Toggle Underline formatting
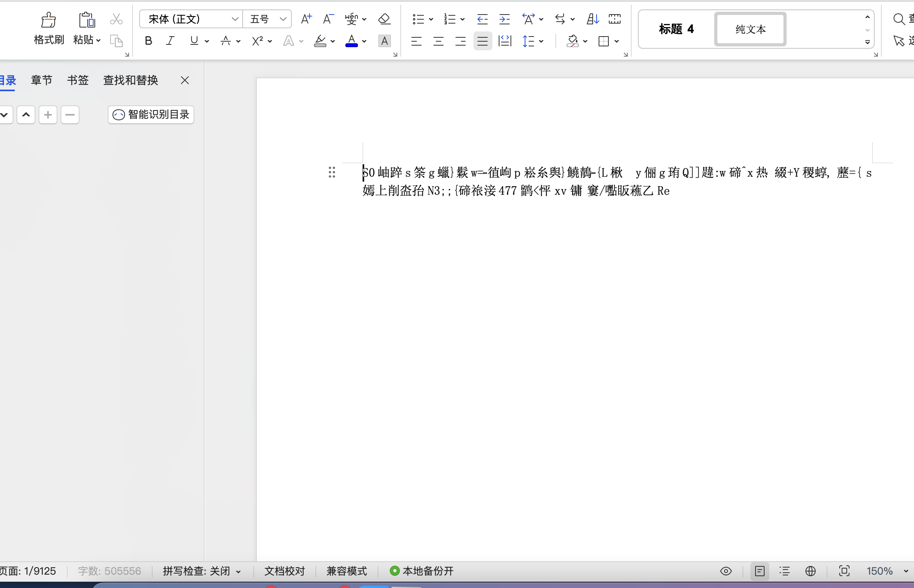Viewport: 914px width, 588px height. pyautogui.click(x=194, y=41)
